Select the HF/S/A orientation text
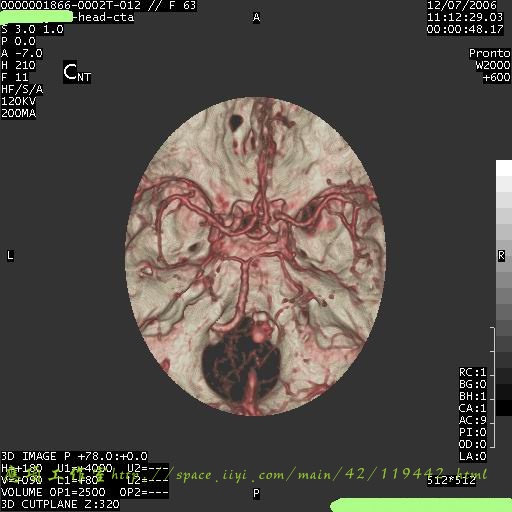This screenshot has width=512, height=512. 22,89
